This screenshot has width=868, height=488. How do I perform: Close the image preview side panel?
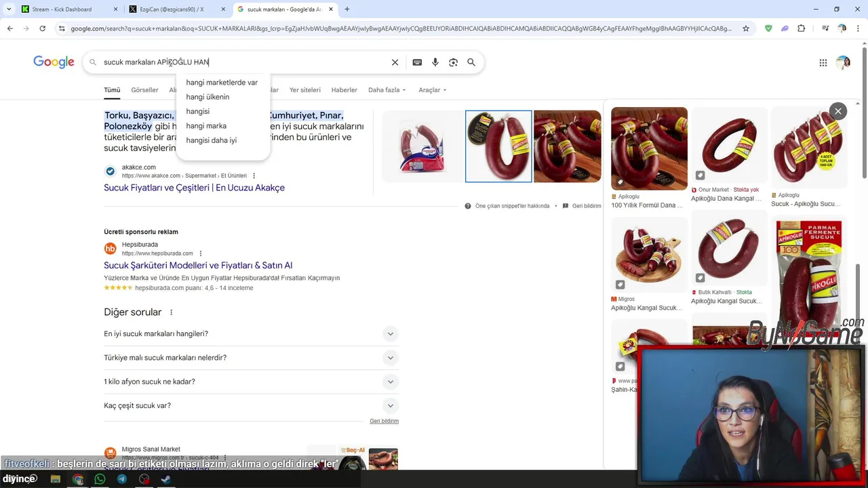pyautogui.click(x=838, y=111)
